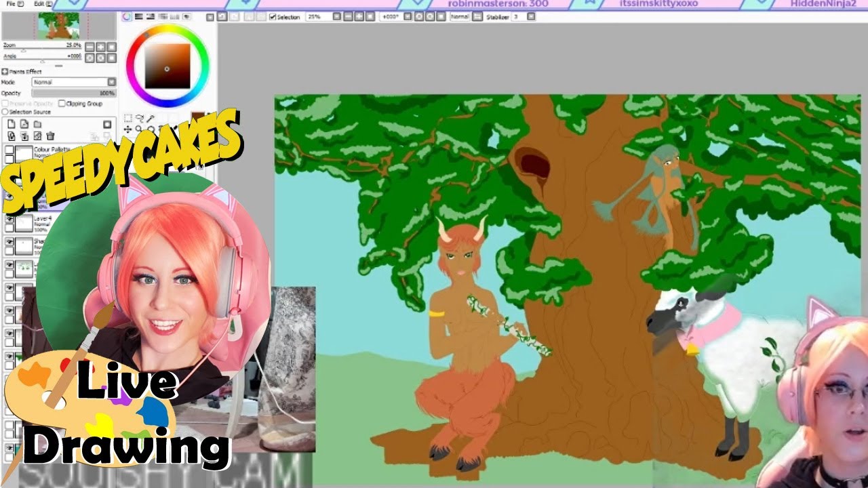Toggle the swatches panel
This screenshot has height=488, width=868.
pos(174,16)
